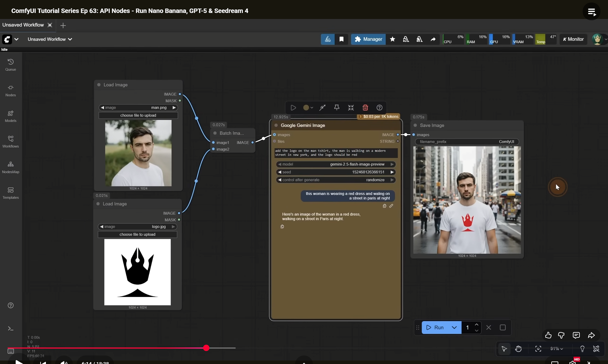Open the NodesMap sidebar panel
Screen dimensions: 608x364
(10, 167)
